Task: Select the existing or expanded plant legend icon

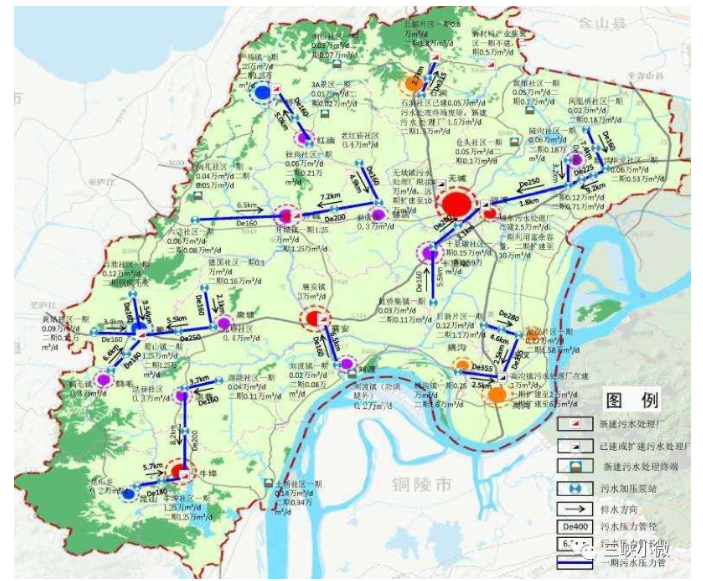Action: (x=573, y=444)
